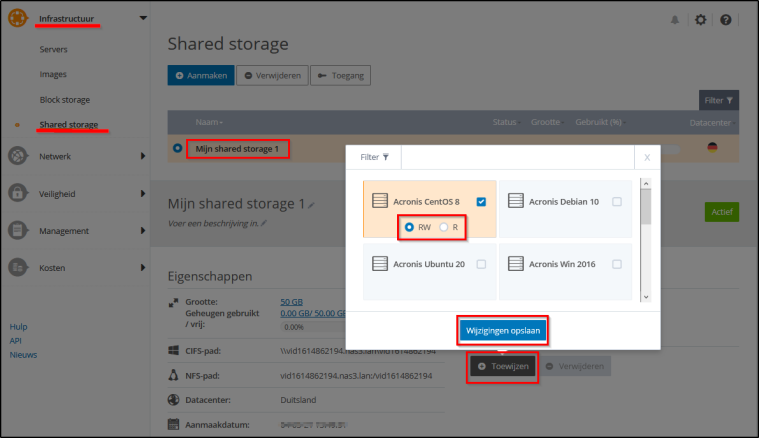This screenshot has width=759, height=438.
Task: Click Wijzigingen opslaan button
Action: tap(502, 331)
